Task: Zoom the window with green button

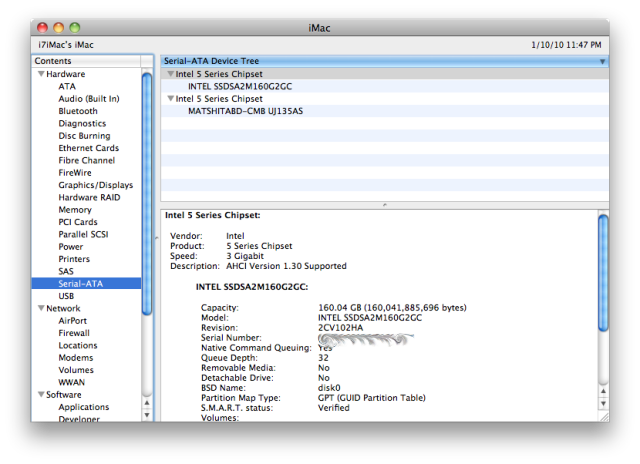Action: (75, 28)
